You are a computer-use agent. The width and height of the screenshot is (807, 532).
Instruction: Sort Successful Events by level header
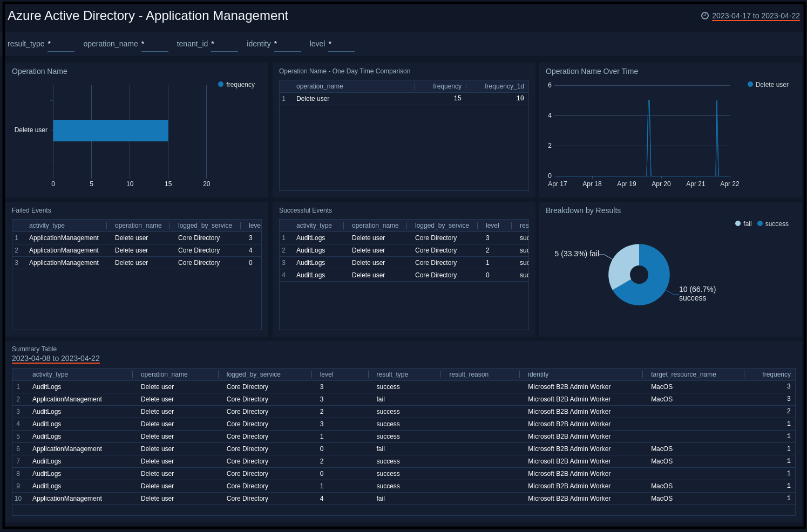[x=492, y=226]
